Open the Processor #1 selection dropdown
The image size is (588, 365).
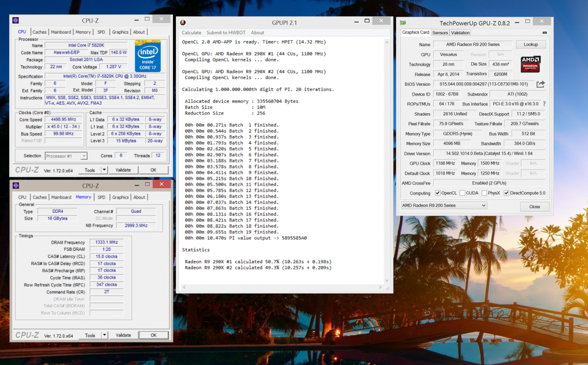66,156
